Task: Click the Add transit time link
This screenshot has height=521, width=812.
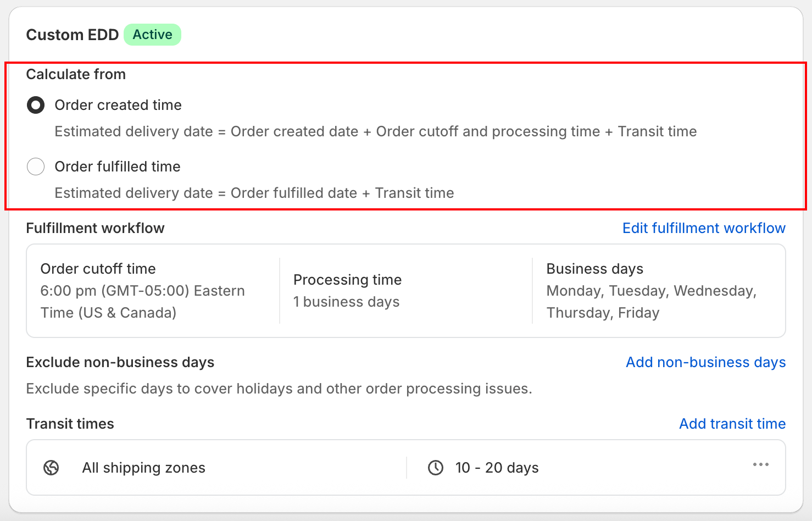Action: point(732,424)
